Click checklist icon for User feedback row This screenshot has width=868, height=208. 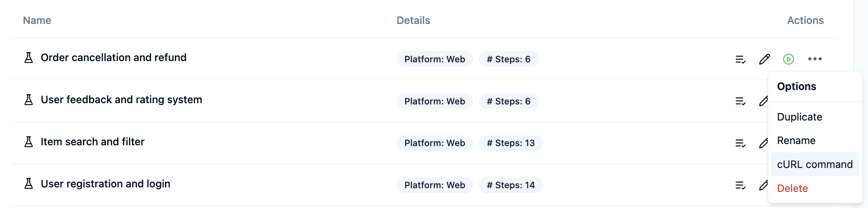(740, 102)
